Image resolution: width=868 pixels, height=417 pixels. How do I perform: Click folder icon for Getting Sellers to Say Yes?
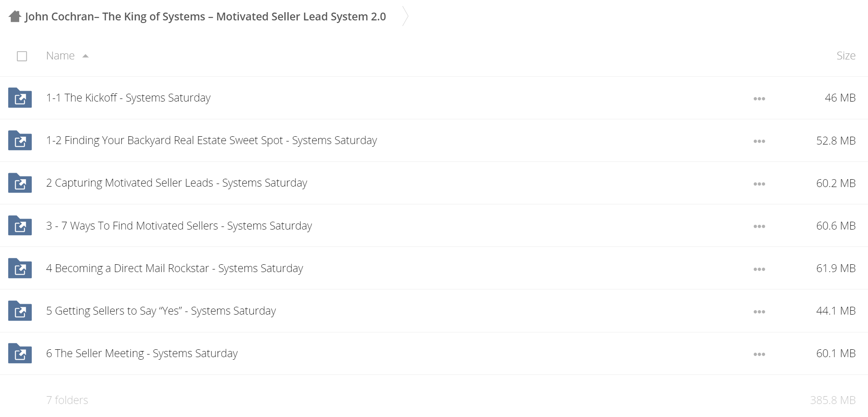pyautogui.click(x=20, y=311)
